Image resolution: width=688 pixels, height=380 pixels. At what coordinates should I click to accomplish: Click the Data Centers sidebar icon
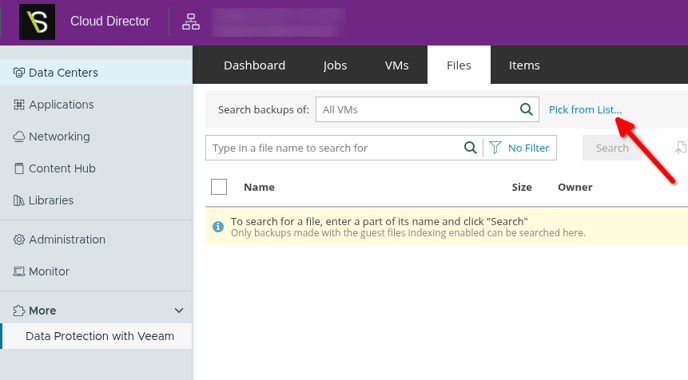coord(19,72)
